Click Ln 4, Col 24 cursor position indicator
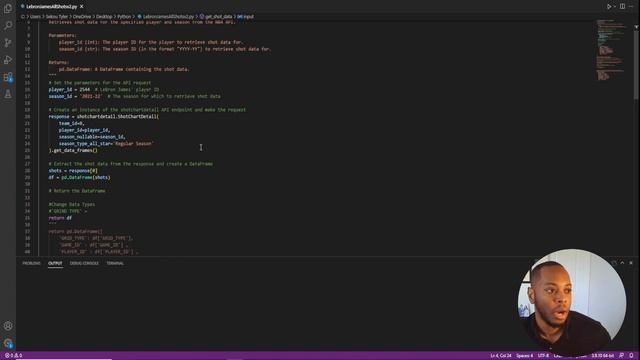 500,356
